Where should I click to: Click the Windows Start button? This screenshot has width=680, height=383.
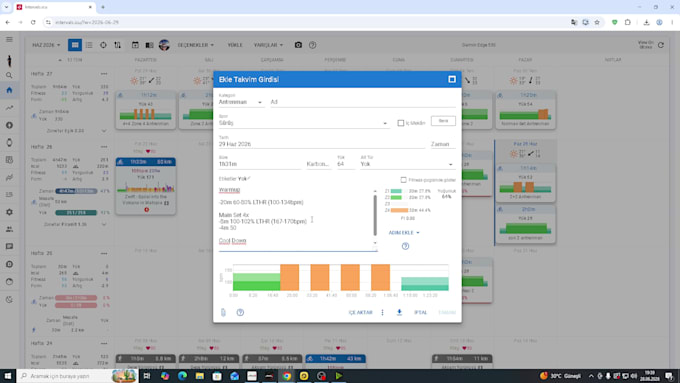(x=7, y=376)
